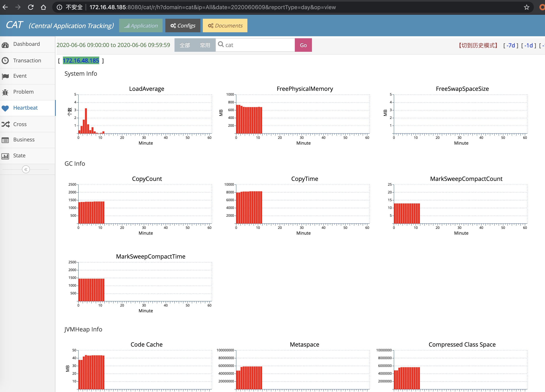Open the Documents top menu
The image size is (545, 392).
225,25
